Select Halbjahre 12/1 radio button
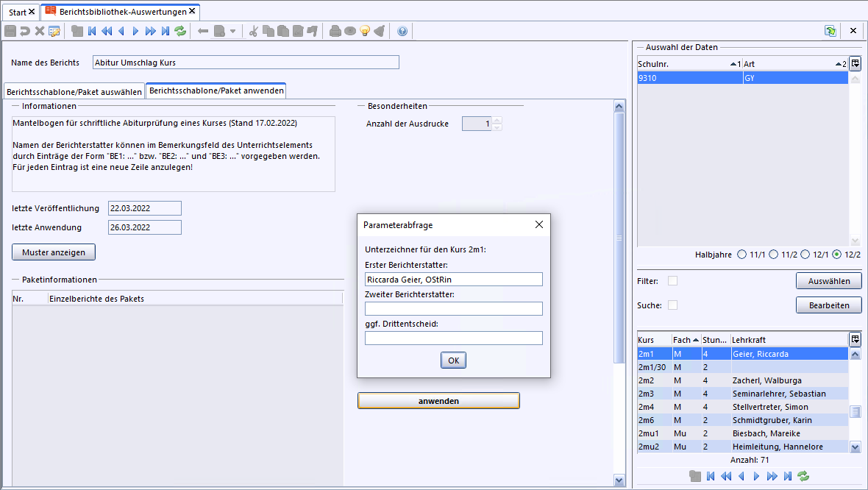The width and height of the screenshot is (868, 490). click(805, 254)
